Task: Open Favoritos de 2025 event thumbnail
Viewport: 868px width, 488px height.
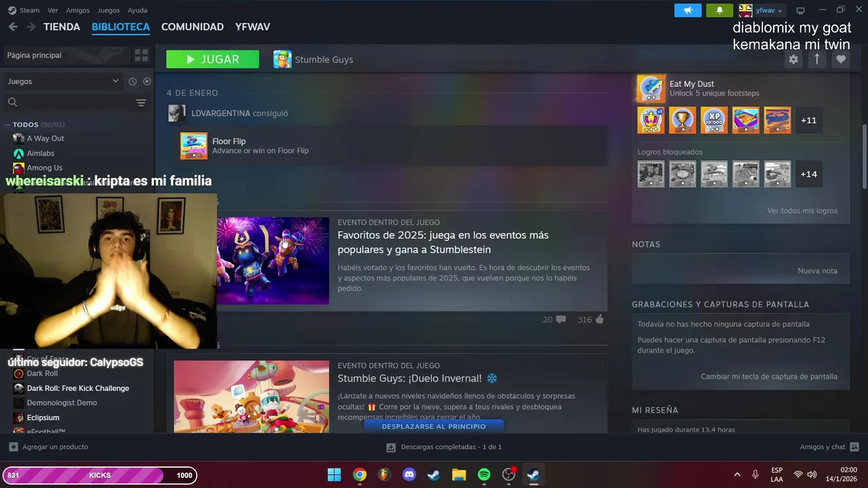Action: [273, 261]
